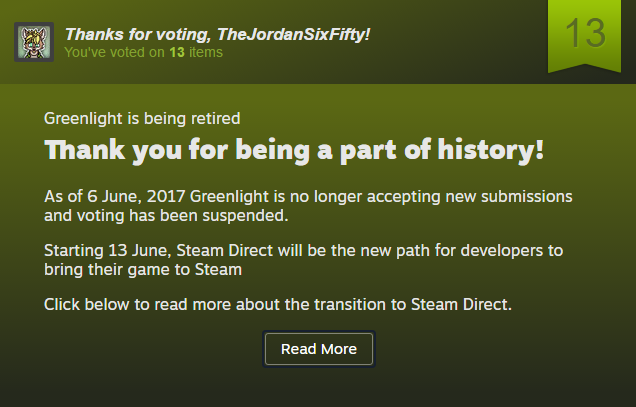This screenshot has height=407, width=636.
Task: Click the word "history!" in the heading
Action: point(499,151)
